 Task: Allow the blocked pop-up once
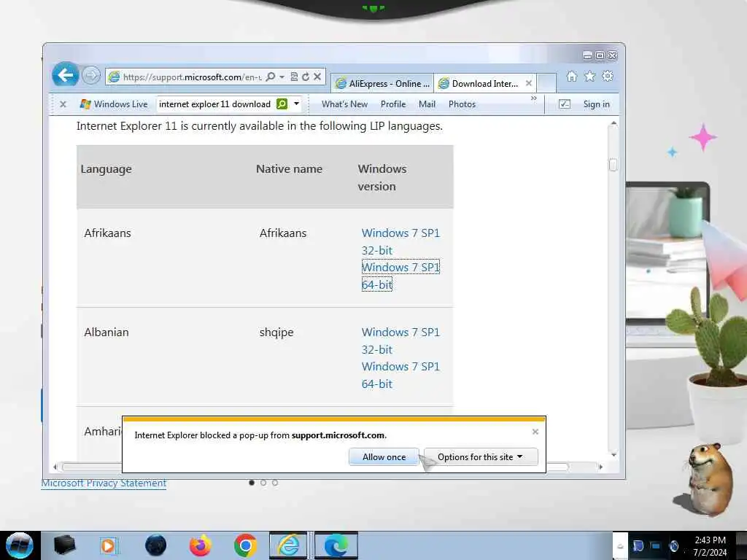point(384,456)
